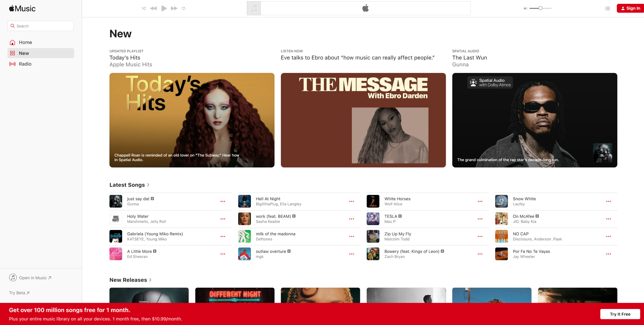Toggle repeat mode
The width and height of the screenshot is (644, 325).
click(x=184, y=8)
